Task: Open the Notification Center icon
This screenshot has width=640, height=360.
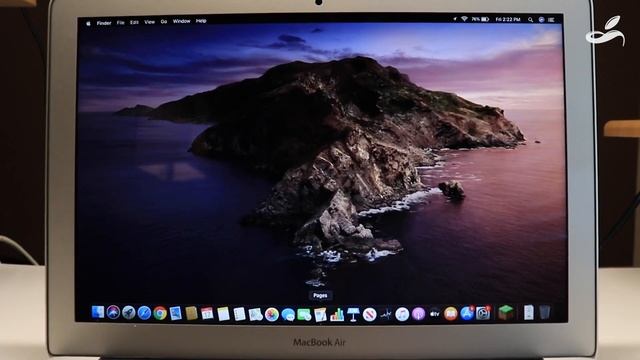Action: pos(551,20)
